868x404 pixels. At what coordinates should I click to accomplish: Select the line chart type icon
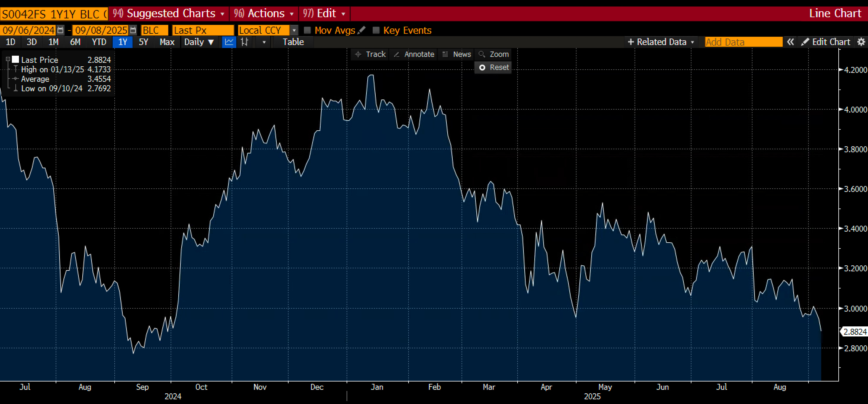tap(229, 42)
